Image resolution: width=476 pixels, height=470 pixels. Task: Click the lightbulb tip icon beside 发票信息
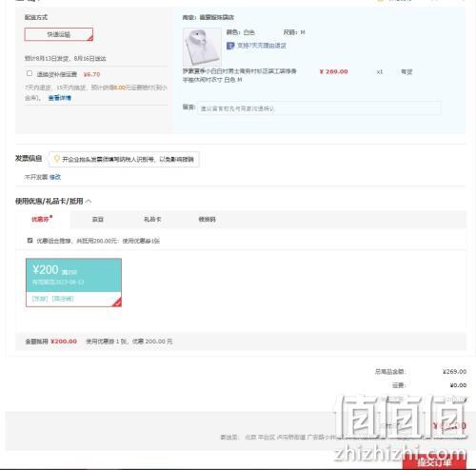[x=57, y=159]
